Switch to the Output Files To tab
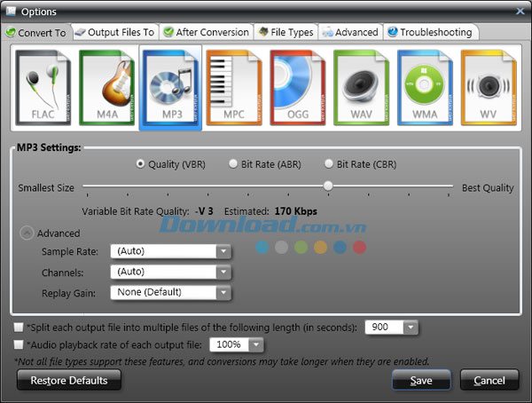Image resolution: width=532 pixels, height=403 pixels. click(x=115, y=32)
